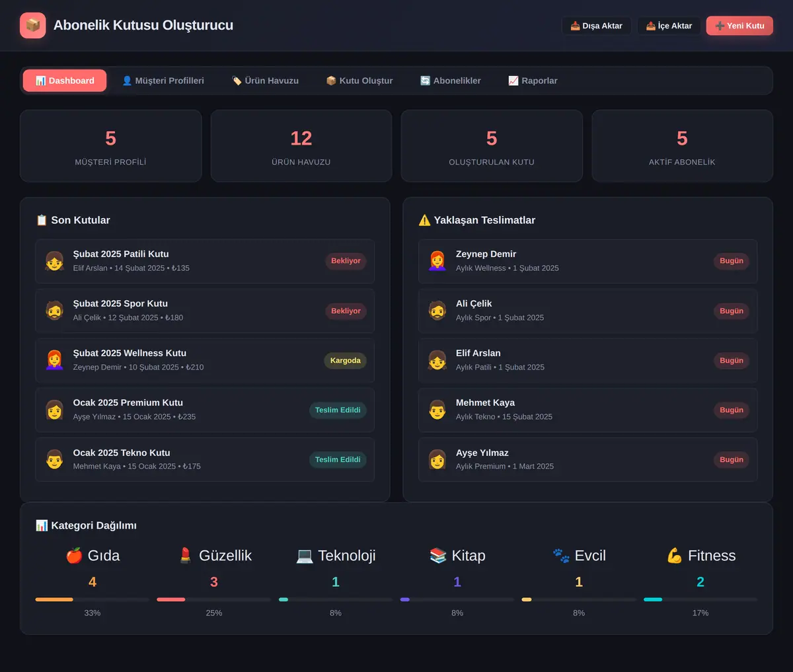Viewport: 793px width, 672px height.
Task: Open Mehmet Kaya's avatar in Yaklaşan Teslimatlar
Action: click(437, 410)
